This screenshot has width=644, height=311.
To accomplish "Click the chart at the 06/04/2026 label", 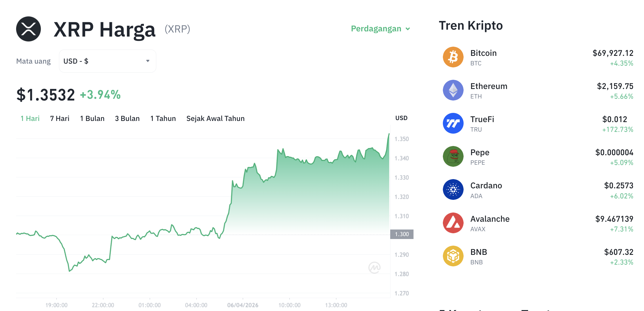I will pos(243,305).
